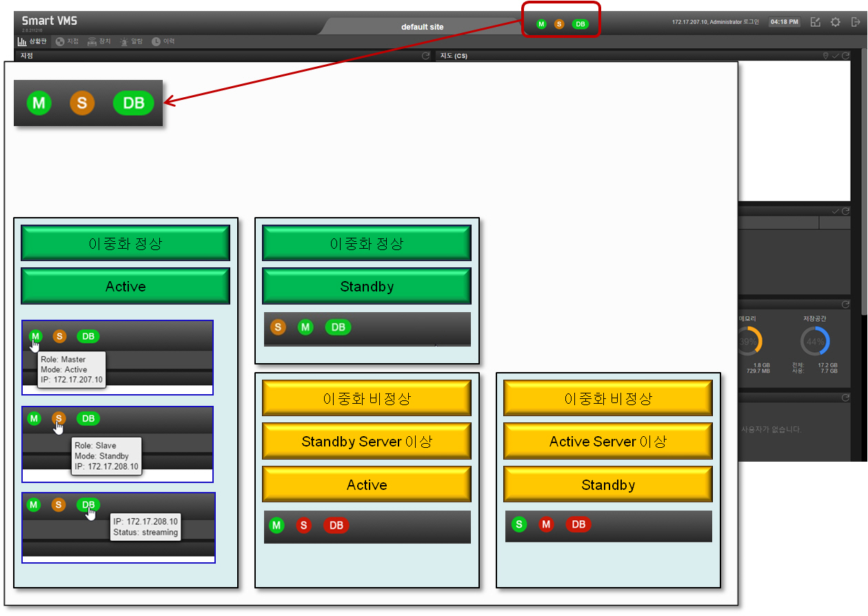The height and width of the screenshot is (616, 868).
Task: Refresh the 지점 panel
Action: click(x=426, y=56)
